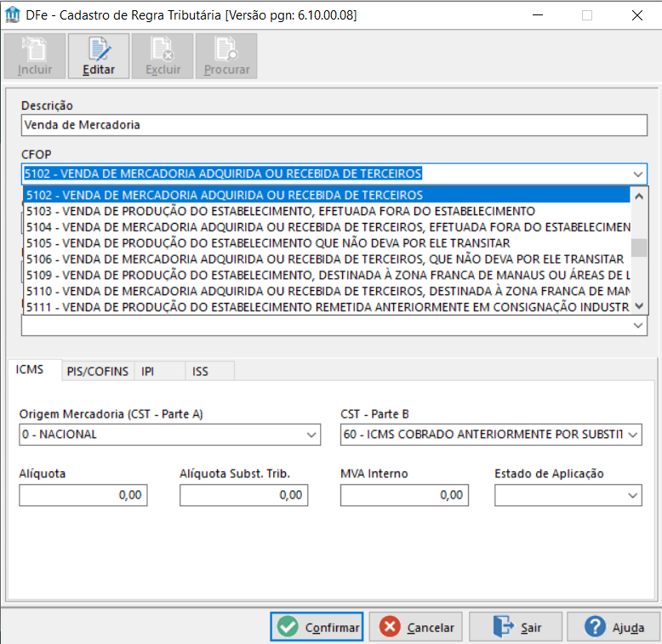Click the Procurar toolbar icon
Viewport: 662px width, 644px height.
pyautogui.click(x=226, y=56)
